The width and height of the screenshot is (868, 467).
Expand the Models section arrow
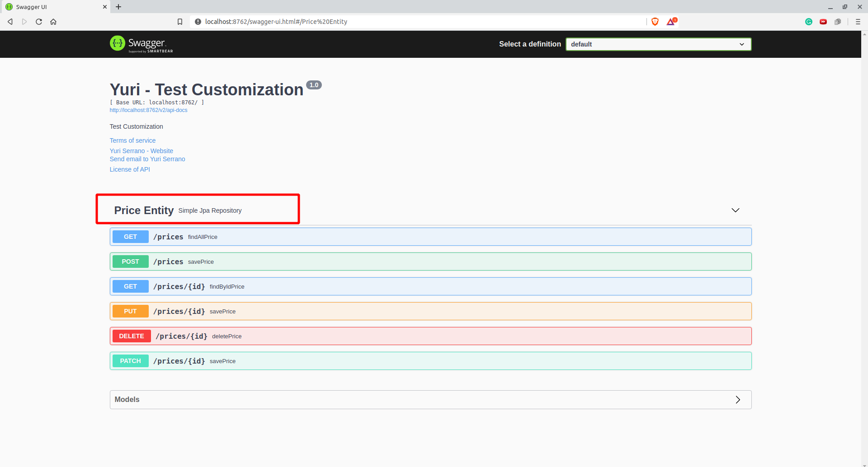[738, 399]
